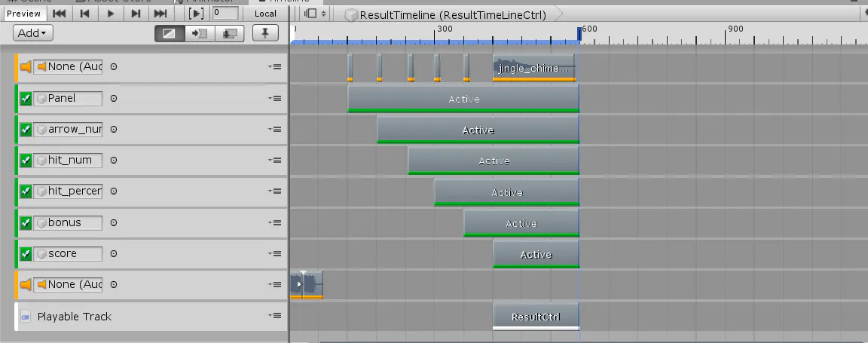
Task: Toggle the hit_percent track checkbox
Action: pyautogui.click(x=26, y=191)
